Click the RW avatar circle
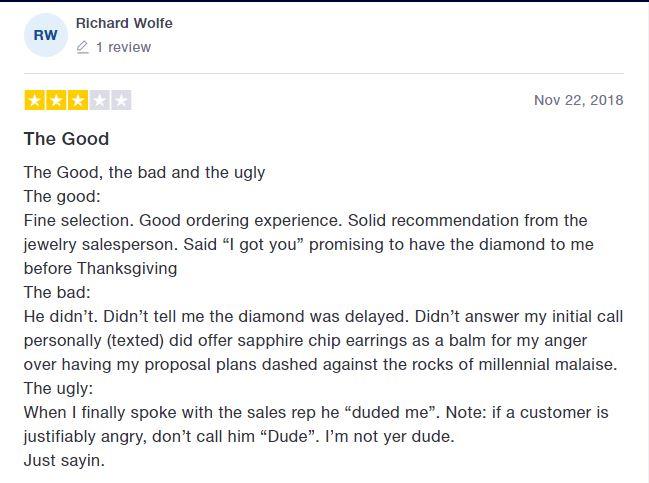Viewport: 649px width, 483px height. (46, 35)
